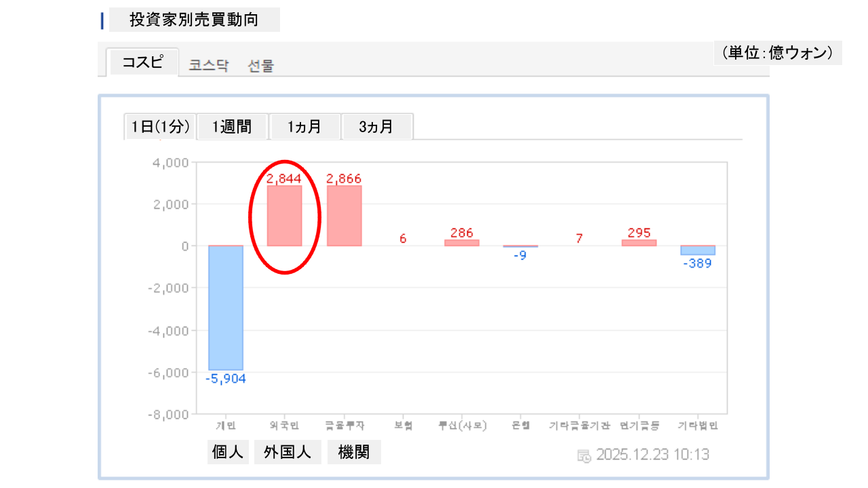This screenshot has height=488, width=868.
Task: Choose the 3ヵ月 period tab
Action: 376,127
